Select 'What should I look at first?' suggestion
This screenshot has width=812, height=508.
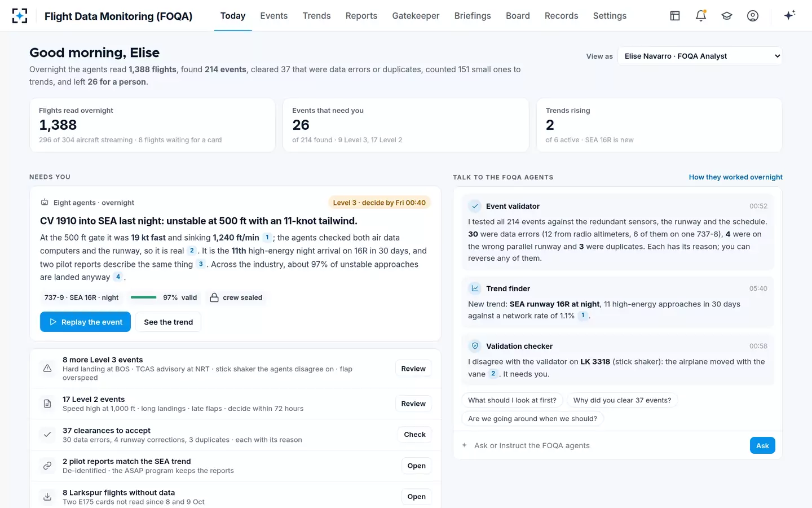click(512, 400)
